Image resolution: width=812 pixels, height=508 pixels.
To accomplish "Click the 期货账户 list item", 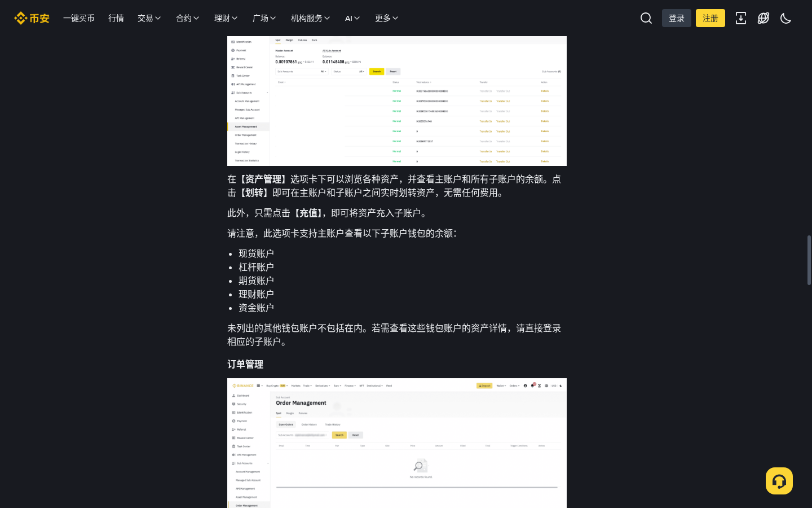I will tap(256, 281).
